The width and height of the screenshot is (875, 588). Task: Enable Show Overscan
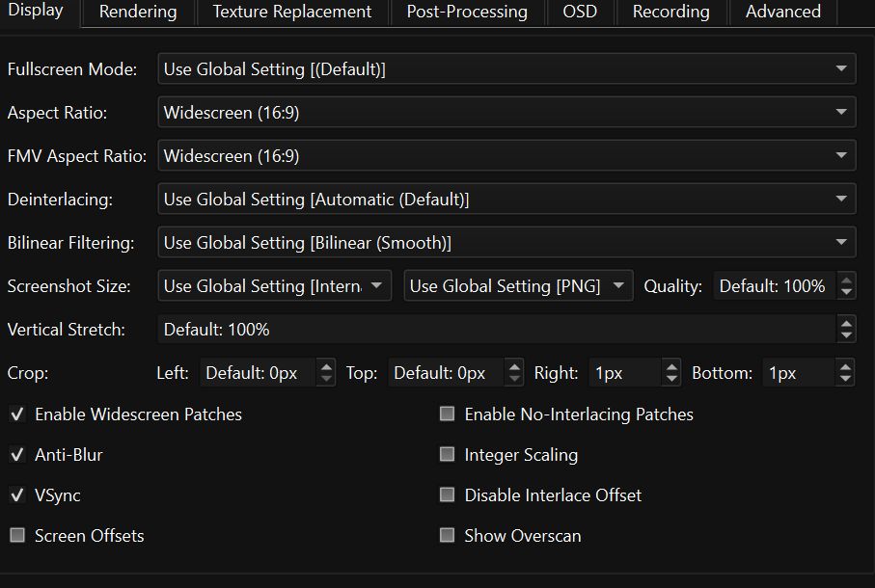[447, 535]
